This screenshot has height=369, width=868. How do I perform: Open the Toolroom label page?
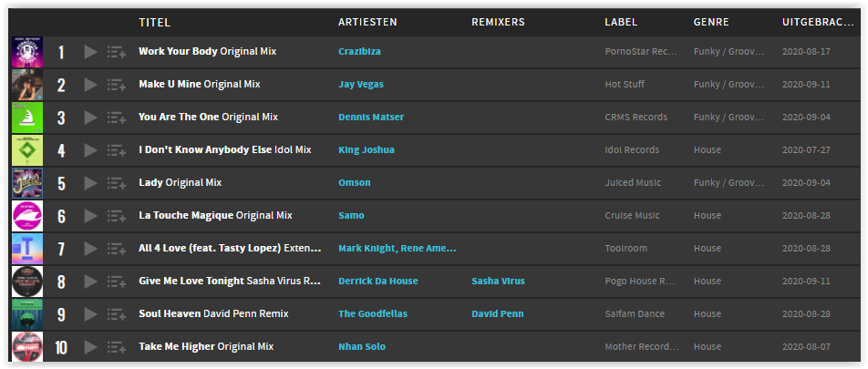(x=626, y=249)
